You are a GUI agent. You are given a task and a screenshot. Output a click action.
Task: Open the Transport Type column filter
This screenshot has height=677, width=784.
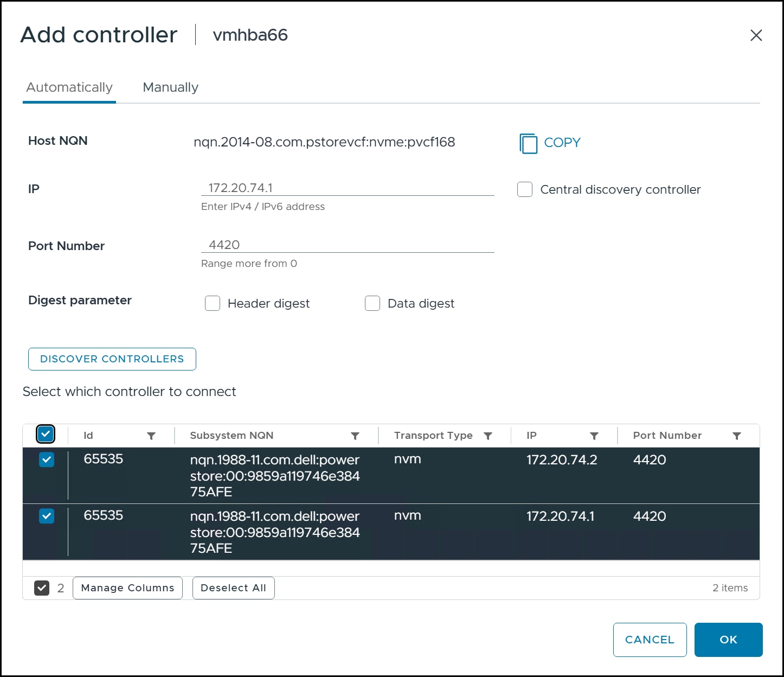pos(488,436)
